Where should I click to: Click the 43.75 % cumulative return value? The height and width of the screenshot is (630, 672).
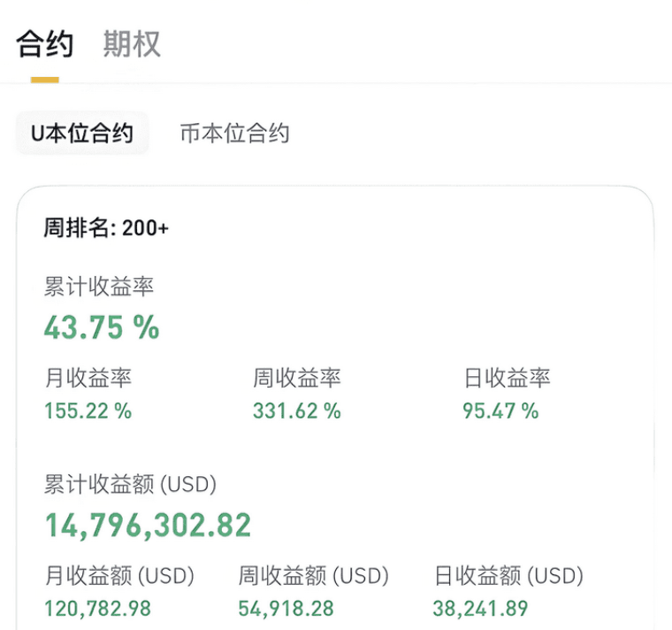point(102,327)
